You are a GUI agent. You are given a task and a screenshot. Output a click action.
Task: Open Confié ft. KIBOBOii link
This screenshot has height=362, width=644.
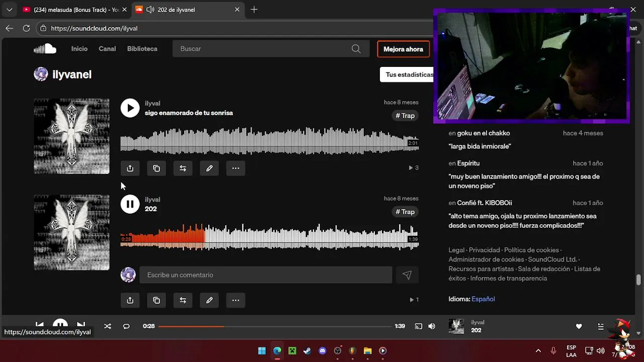click(x=485, y=203)
